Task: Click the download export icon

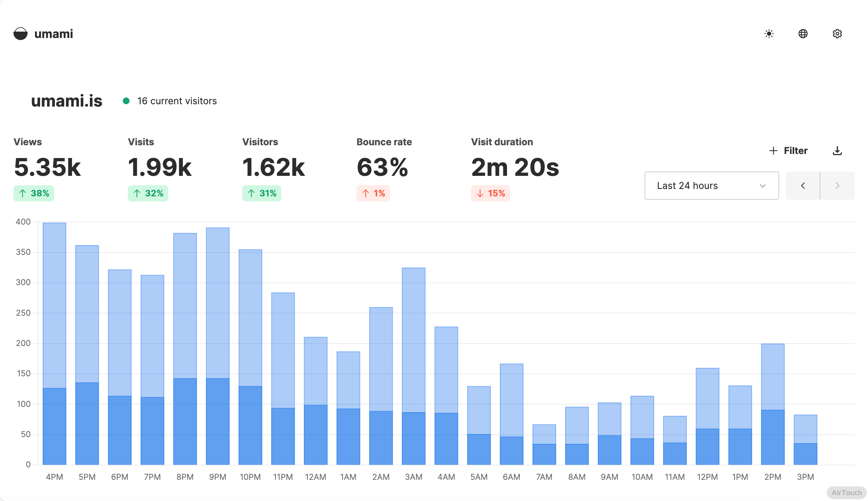Action: point(837,151)
